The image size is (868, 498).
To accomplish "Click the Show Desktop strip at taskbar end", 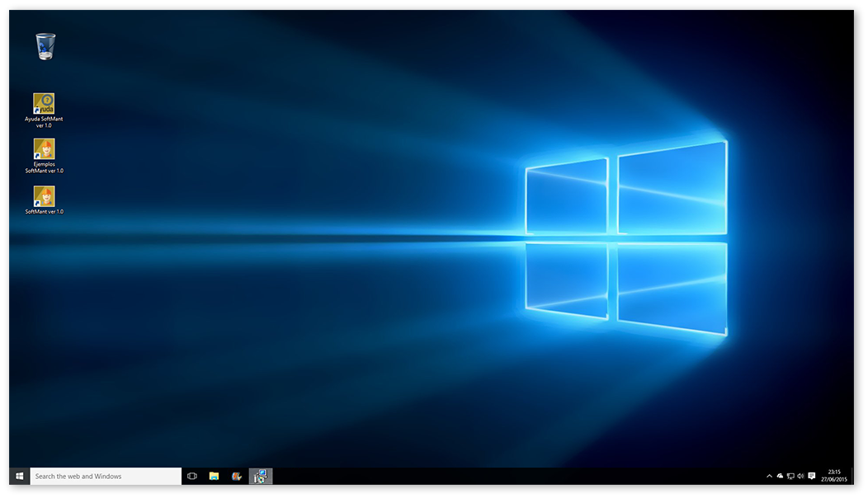I will (852, 476).
